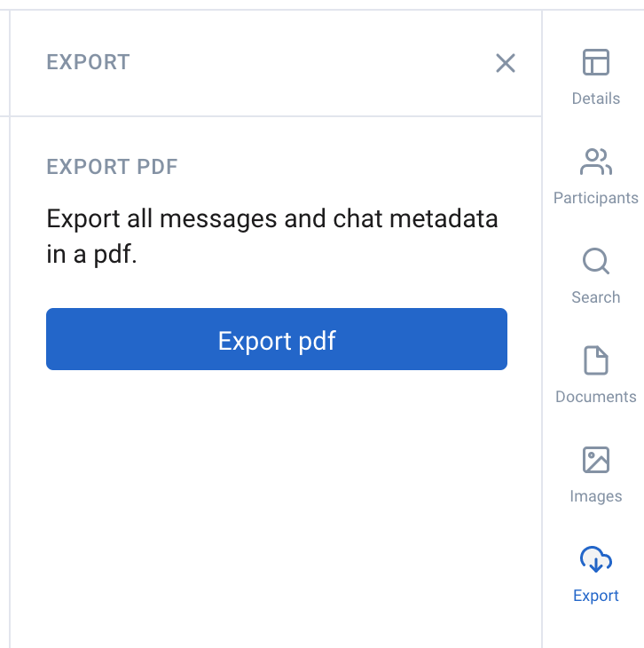Go to the Documents label in sidebar
The height and width of the screenshot is (648, 644).
596,397
